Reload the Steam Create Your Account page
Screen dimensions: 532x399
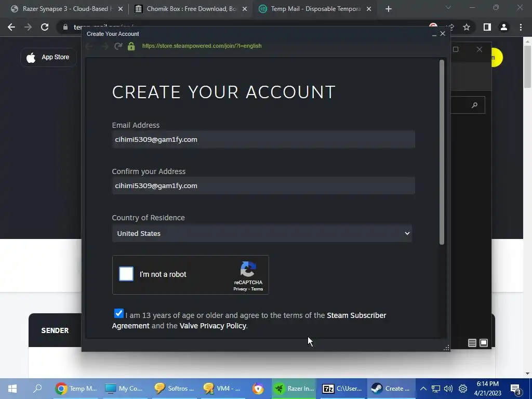pyautogui.click(x=118, y=46)
